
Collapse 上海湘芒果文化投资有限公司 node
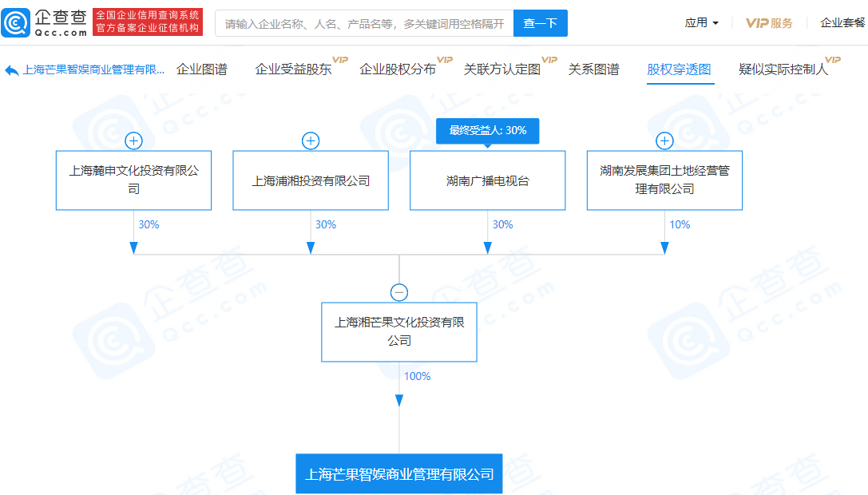click(x=398, y=292)
